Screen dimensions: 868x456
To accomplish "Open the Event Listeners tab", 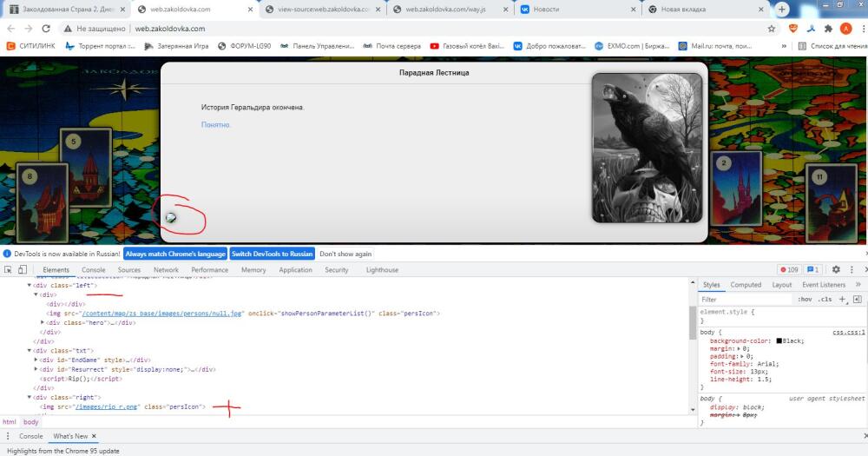I will pyautogui.click(x=824, y=285).
